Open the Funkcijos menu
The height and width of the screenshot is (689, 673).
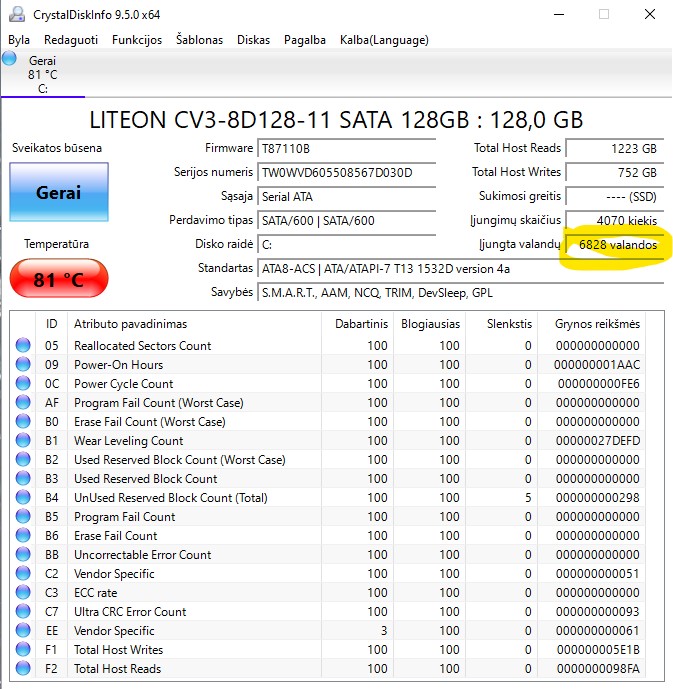click(137, 40)
